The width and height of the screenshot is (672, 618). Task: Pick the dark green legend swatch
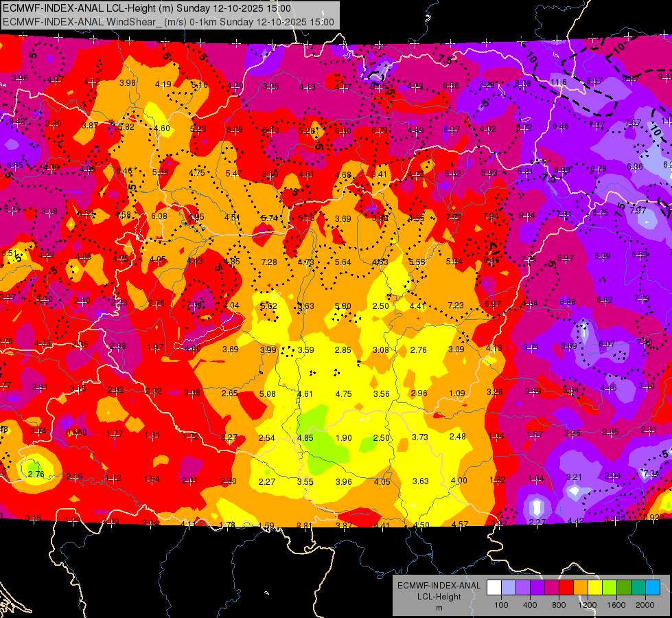624,588
